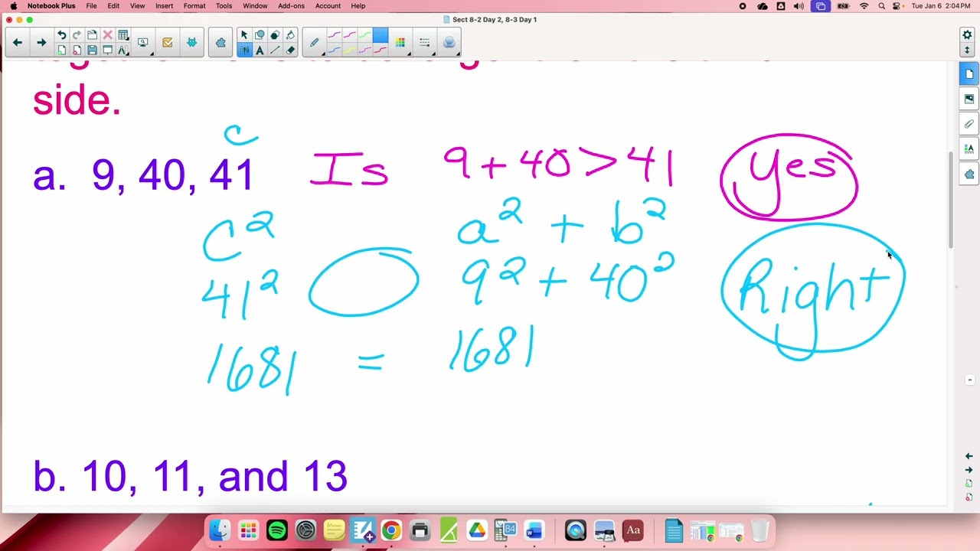Open the display view options dropdown

click(x=142, y=42)
